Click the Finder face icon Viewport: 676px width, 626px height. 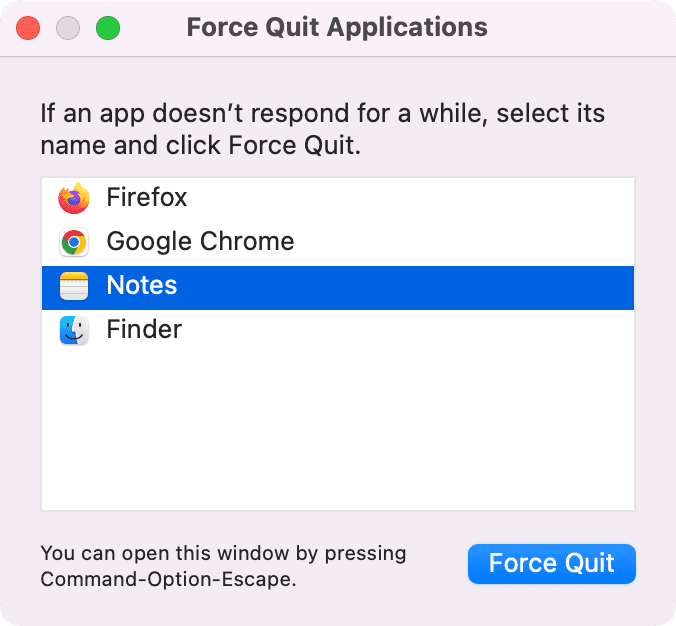click(74, 330)
